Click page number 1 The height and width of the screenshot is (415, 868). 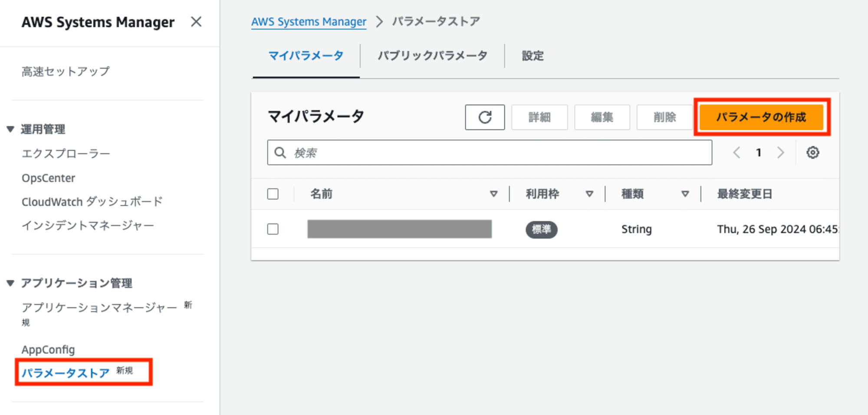click(758, 153)
